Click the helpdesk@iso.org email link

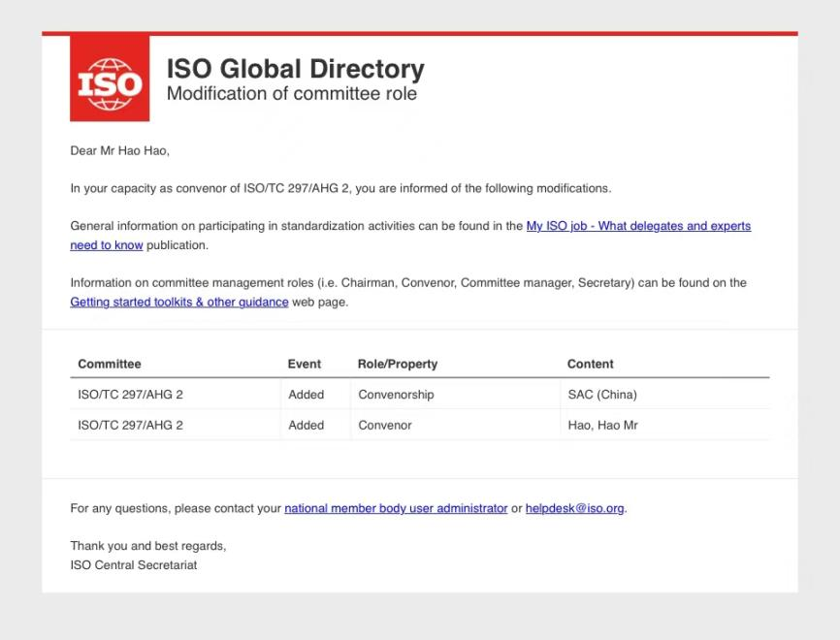coord(574,508)
